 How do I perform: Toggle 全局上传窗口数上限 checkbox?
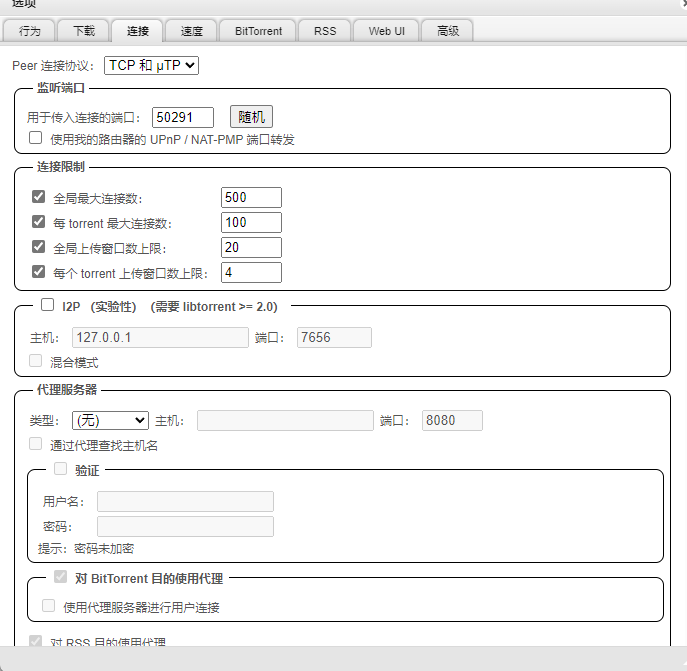tap(39, 247)
